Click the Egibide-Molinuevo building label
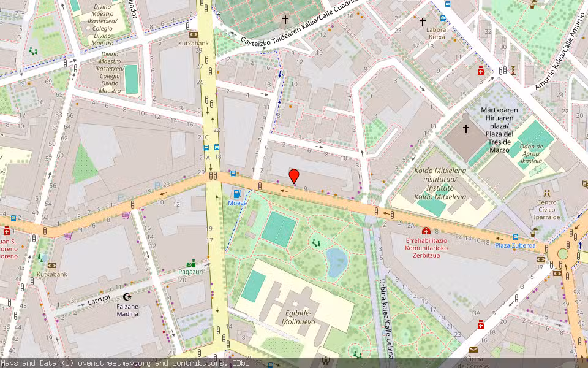 coord(298,318)
